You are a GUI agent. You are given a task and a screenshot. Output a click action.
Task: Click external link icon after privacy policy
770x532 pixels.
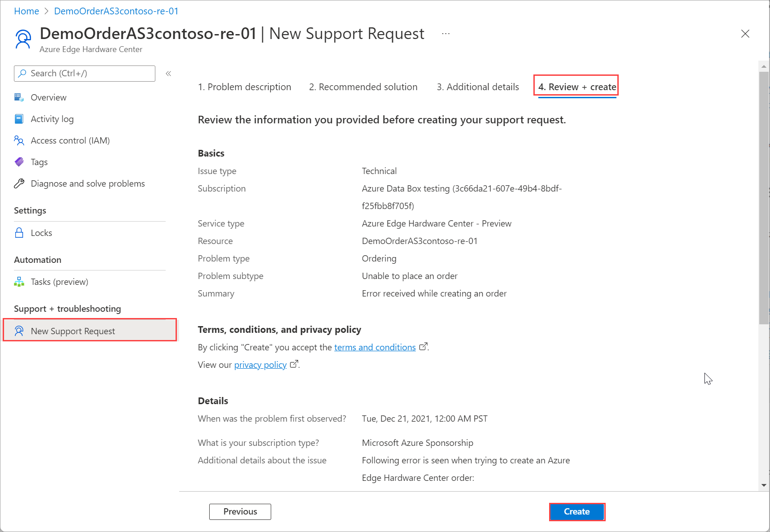(294, 364)
